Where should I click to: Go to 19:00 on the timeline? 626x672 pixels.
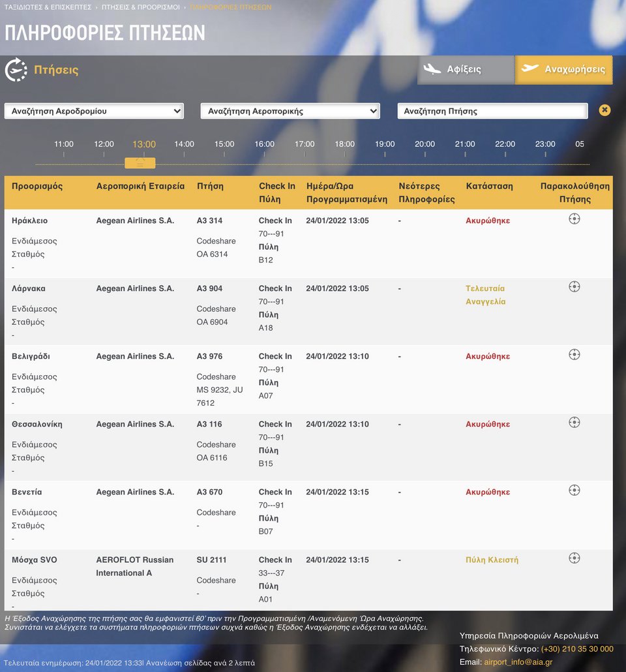pyautogui.click(x=385, y=144)
